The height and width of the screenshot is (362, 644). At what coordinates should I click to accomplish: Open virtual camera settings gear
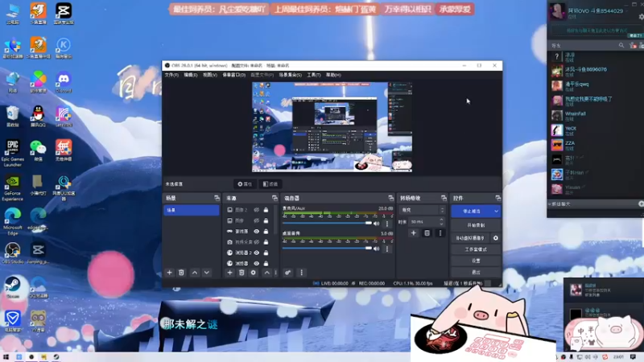496,238
